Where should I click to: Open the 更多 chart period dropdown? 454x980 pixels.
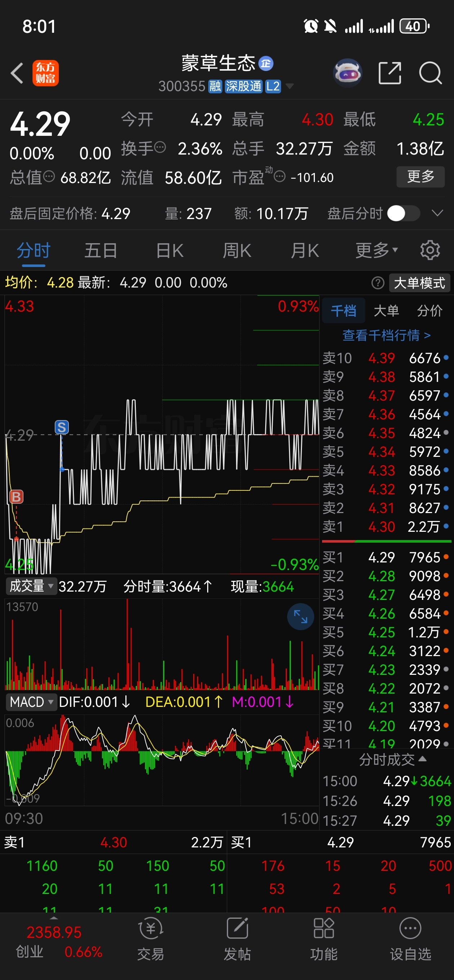click(377, 251)
